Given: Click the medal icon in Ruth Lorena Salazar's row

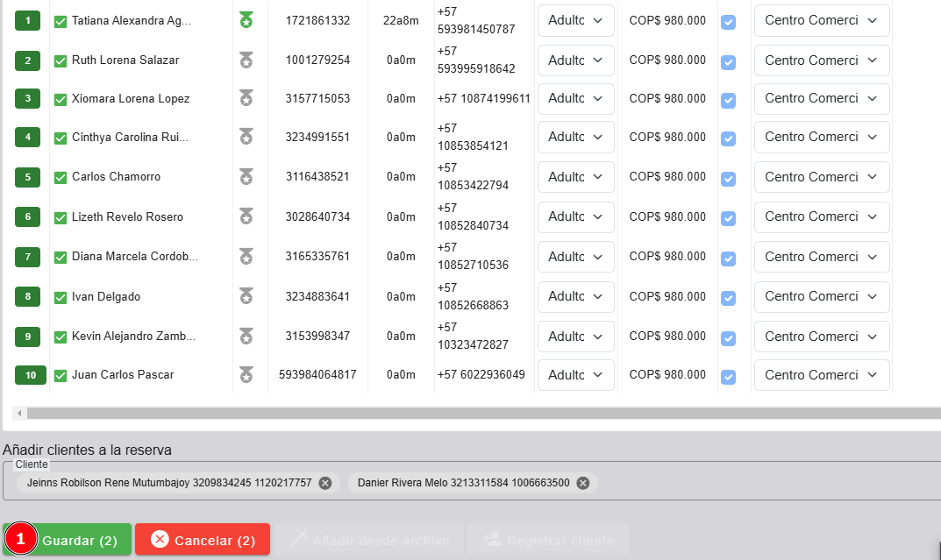Looking at the screenshot, I should pos(246,60).
